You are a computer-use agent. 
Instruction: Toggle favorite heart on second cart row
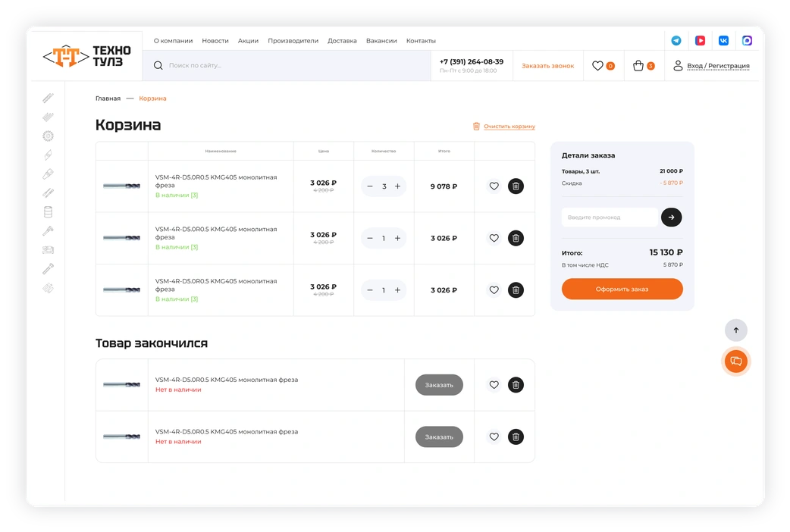494,238
